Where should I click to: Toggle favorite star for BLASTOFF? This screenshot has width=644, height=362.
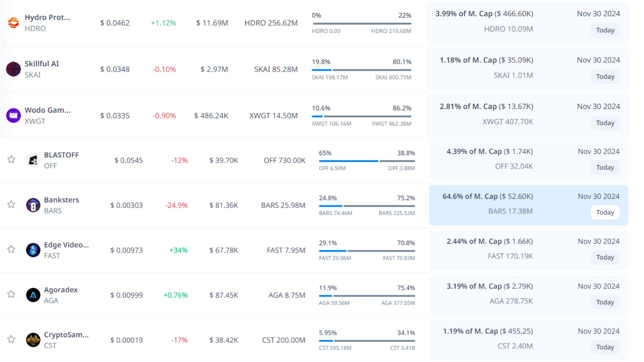[x=11, y=159]
